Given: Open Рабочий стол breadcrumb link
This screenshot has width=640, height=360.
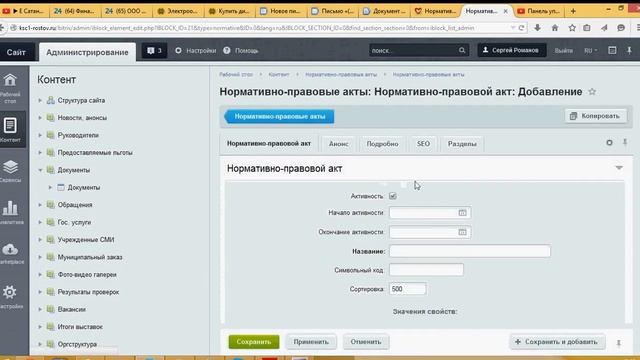Looking at the screenshot, I should pyautogui.click(x=236, y=75).
